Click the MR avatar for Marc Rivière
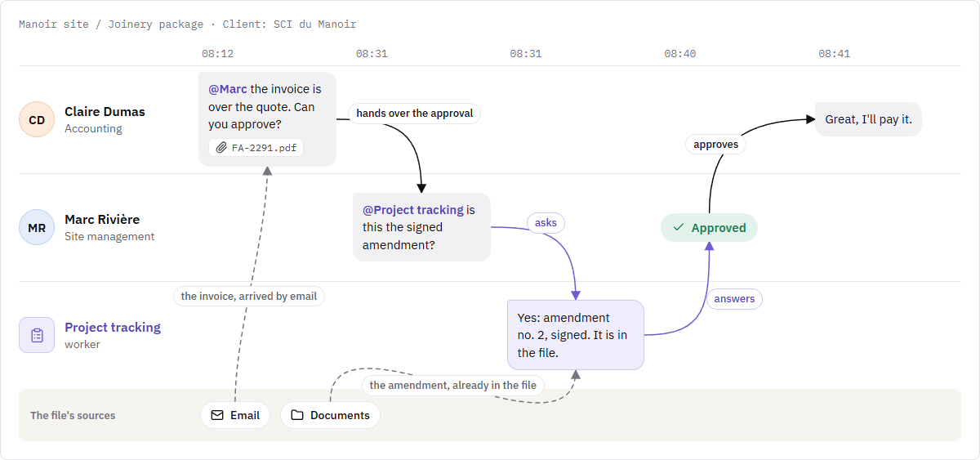 coord(37,227)
